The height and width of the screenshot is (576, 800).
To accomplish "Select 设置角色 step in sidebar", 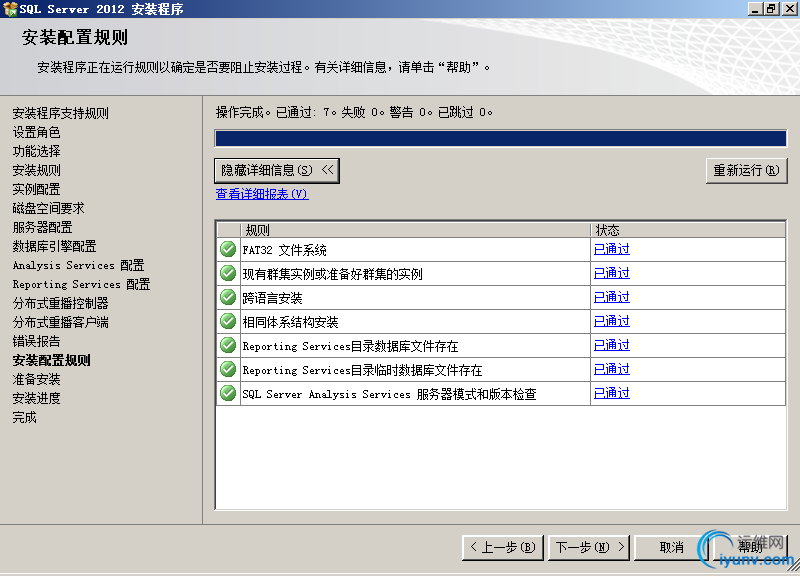I will [36, 132].
